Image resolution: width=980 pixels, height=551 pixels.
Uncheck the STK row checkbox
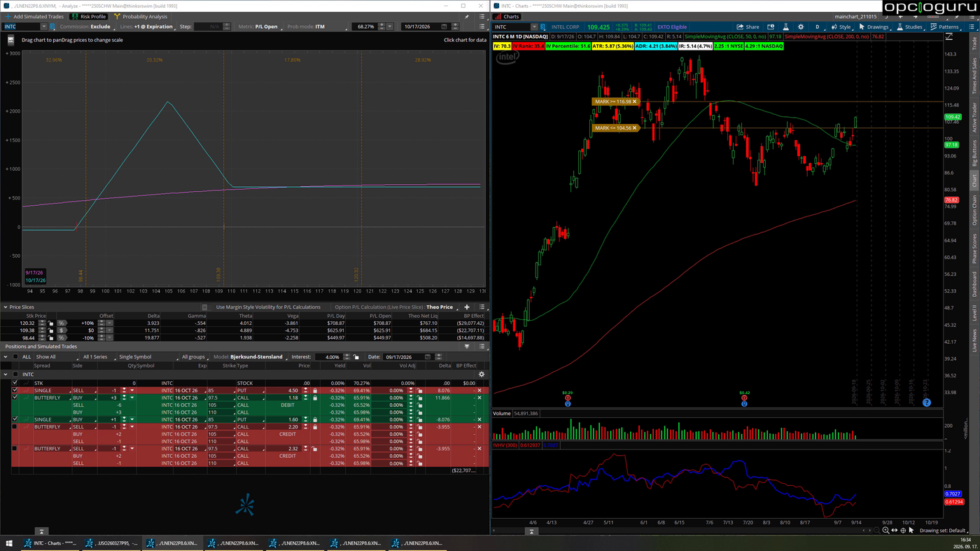pyautogui.click(x=15, y=384)
